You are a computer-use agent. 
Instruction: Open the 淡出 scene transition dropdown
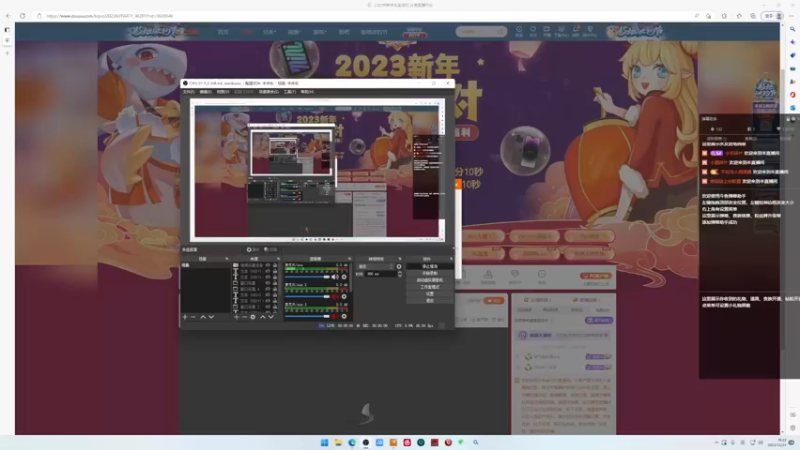coord(375,266)
